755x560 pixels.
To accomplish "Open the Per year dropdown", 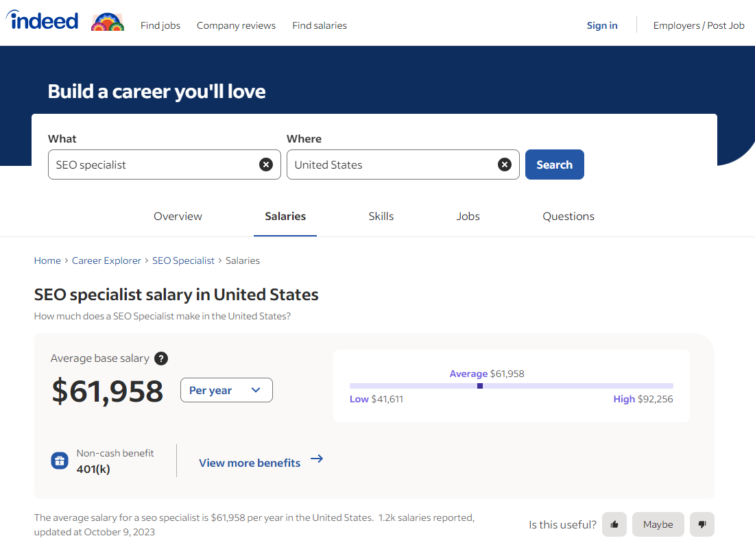I will coord(226,390).
